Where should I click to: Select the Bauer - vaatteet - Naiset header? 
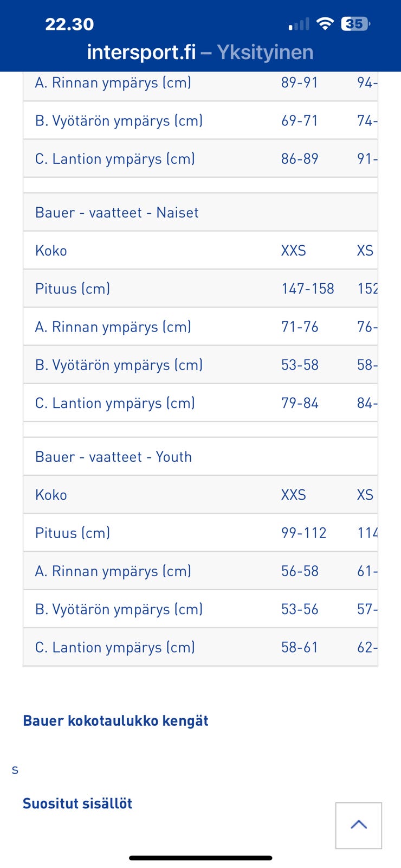coord(117,212)
